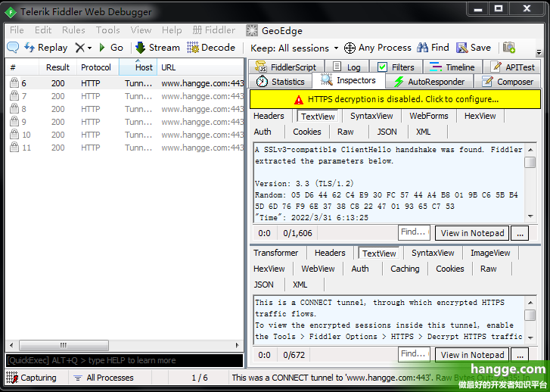Open the Help menu
The width and height of the screenshot is (550, 392).
[x=172, y=30]
